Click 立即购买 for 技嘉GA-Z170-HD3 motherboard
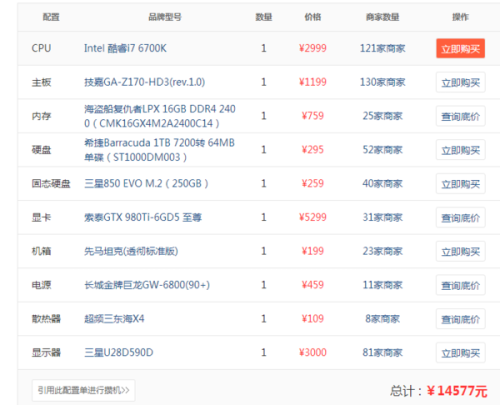The image size is (500, 405). click(460, 82)
